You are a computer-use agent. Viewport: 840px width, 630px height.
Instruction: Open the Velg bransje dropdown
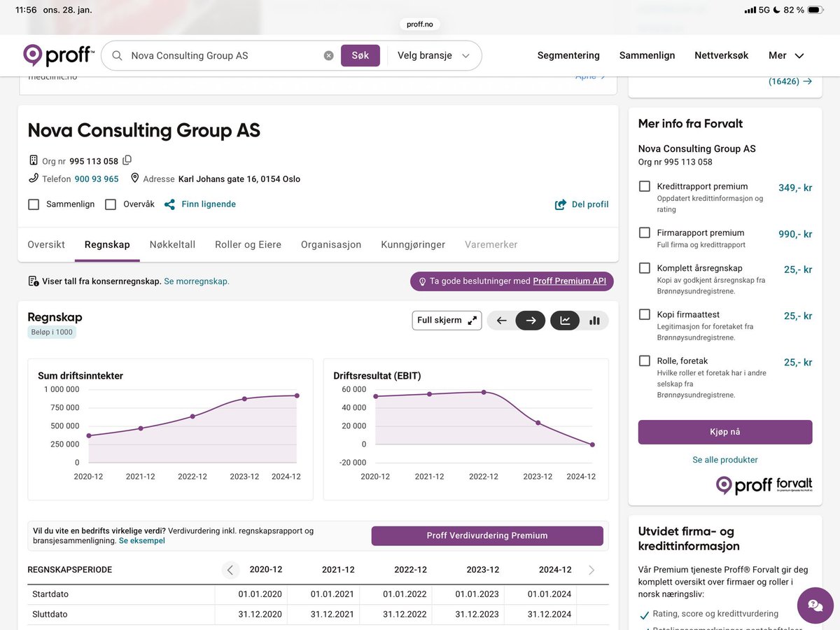[433, 55]
